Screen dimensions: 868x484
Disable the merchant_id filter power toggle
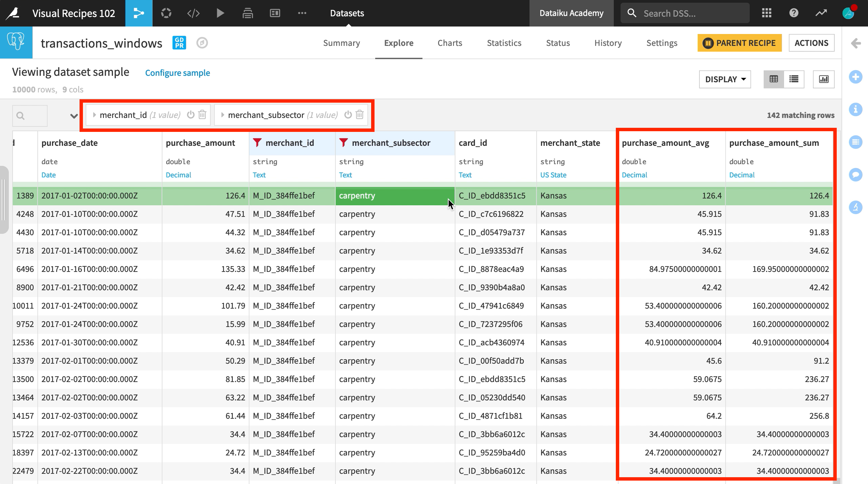[191, 115]
